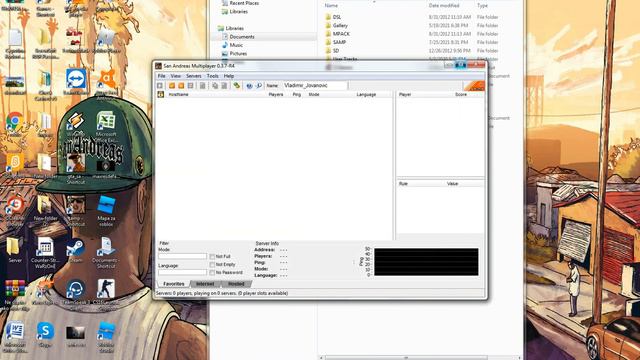Click the copy server info toolbar icon
The width and height of the screenshot is (640, 360).
coord(215,86)
